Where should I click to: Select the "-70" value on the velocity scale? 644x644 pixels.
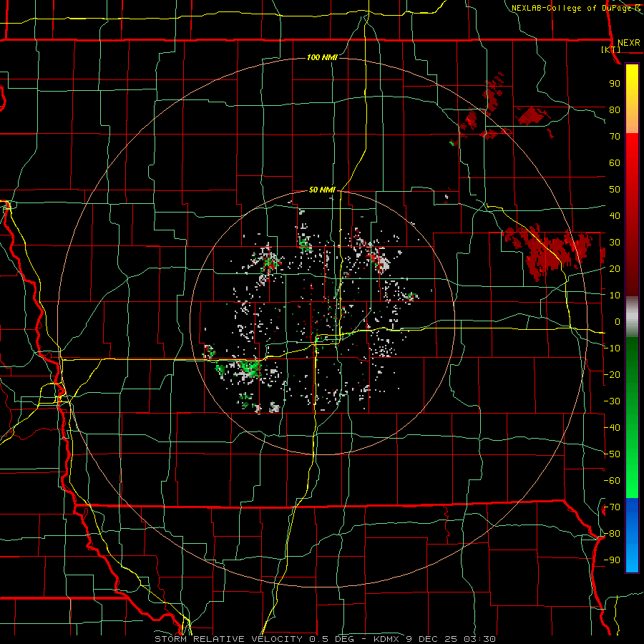[x=612, y=507]
